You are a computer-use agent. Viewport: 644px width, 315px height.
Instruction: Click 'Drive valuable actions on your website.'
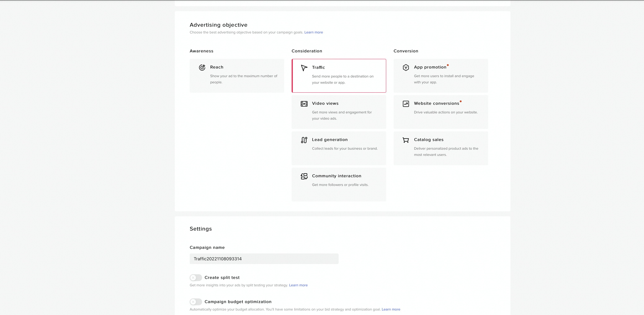[445, 112]
